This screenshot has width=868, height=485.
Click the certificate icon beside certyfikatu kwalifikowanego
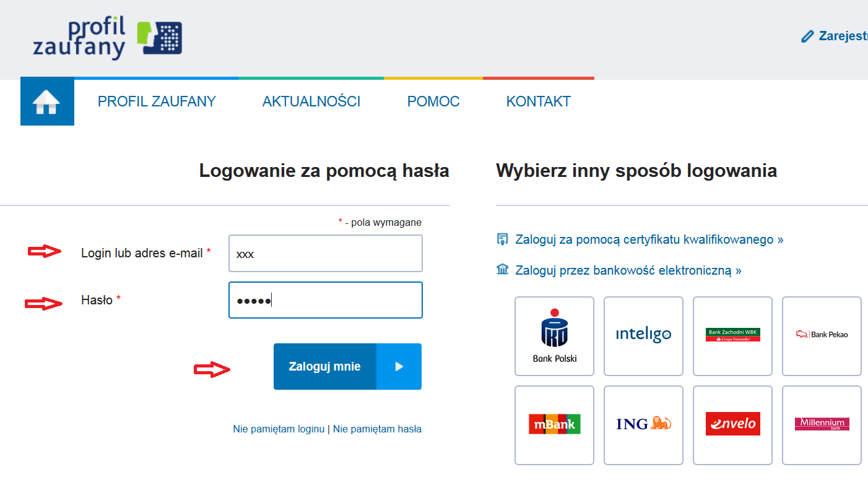pos(502,239)
